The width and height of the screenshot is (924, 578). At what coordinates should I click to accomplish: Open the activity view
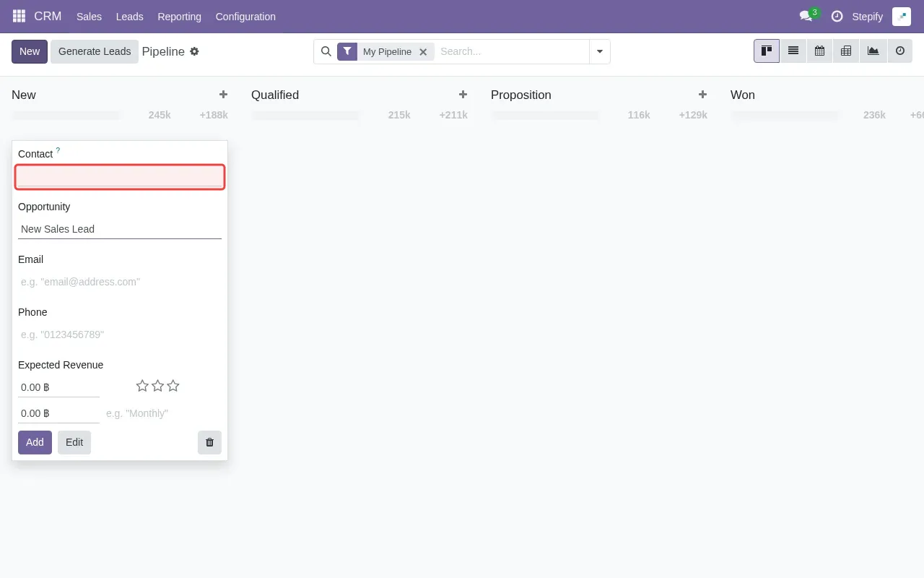point(899,51)
